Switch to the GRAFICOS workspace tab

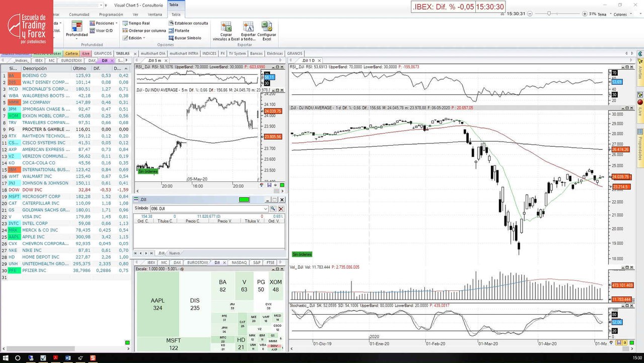point(103,53)
